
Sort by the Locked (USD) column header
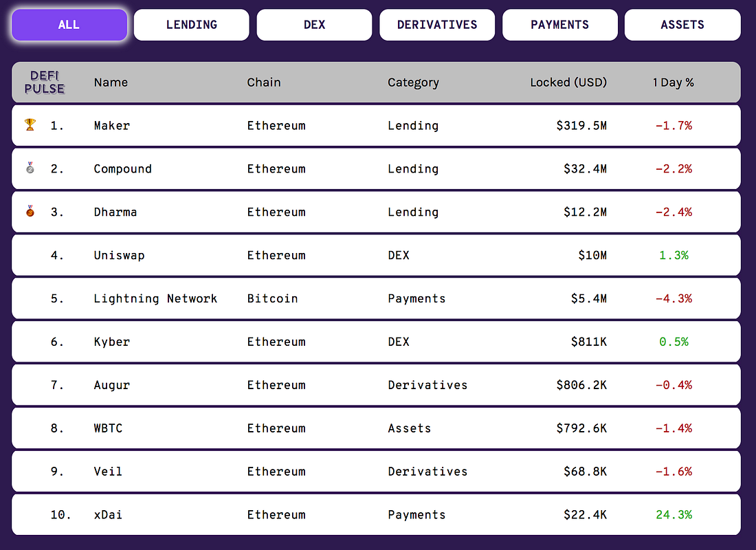568,82
